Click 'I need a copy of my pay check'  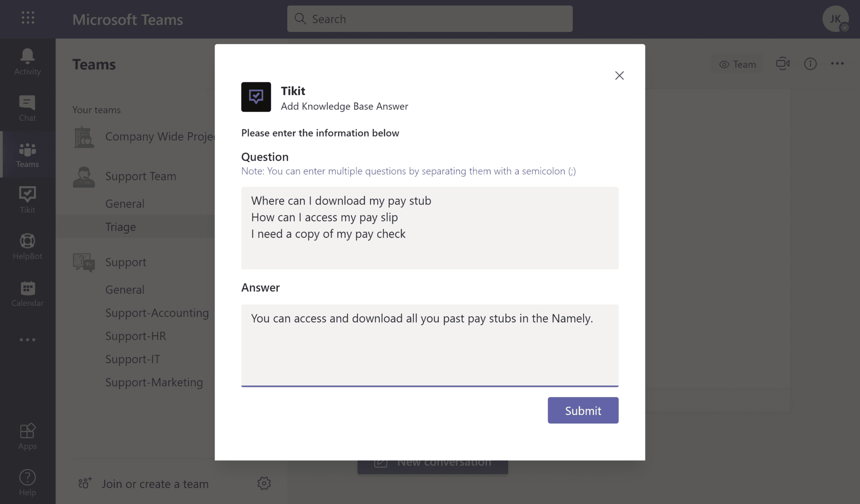click(x=328, y=234)
